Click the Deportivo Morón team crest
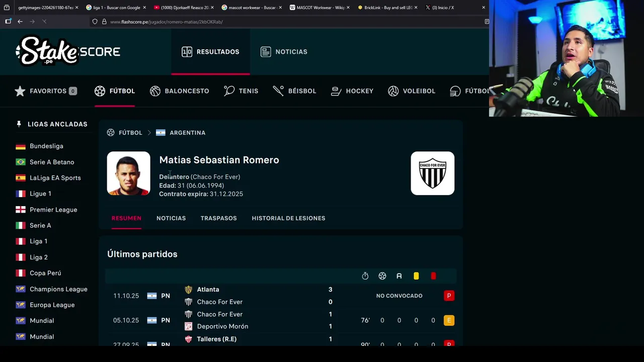This screenshot has height=362, width=644. (x=188, y=326)
